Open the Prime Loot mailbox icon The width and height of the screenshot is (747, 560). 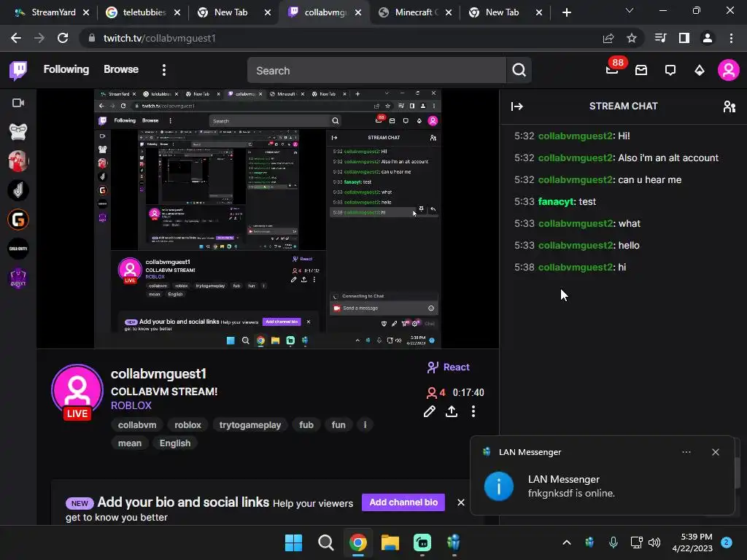click(x=641, y=71)
